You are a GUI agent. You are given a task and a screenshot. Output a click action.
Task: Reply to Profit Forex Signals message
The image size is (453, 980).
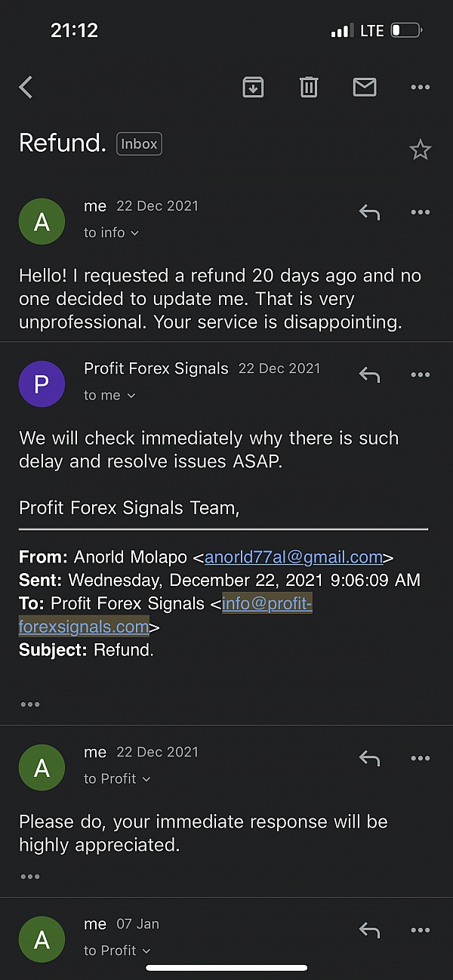point(369,374)
